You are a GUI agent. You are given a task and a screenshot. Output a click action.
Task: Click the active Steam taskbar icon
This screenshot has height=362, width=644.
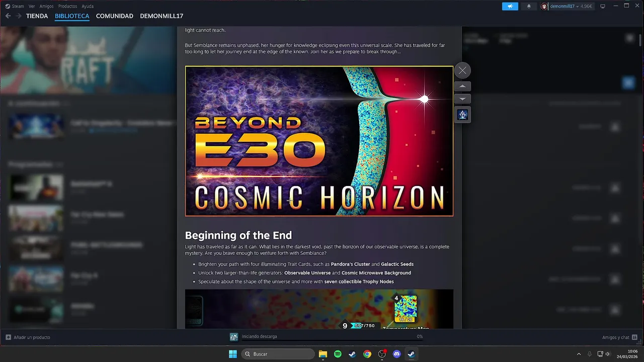(411, 354)
